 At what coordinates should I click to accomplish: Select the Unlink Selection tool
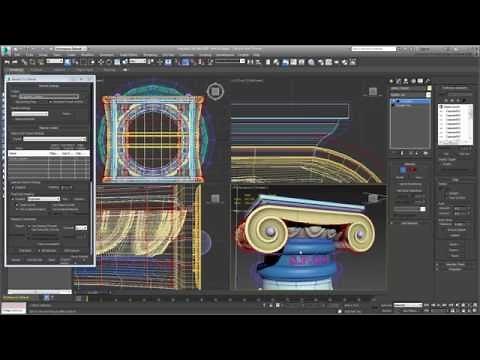[32, 62]
